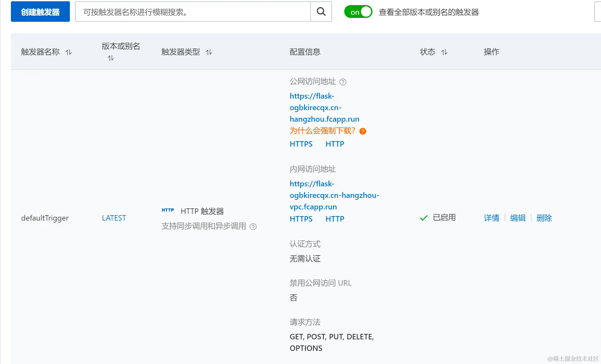Click the 触发器名称 column header text
The width and height of the screenshot is (601, 364).
coord(40,52)
